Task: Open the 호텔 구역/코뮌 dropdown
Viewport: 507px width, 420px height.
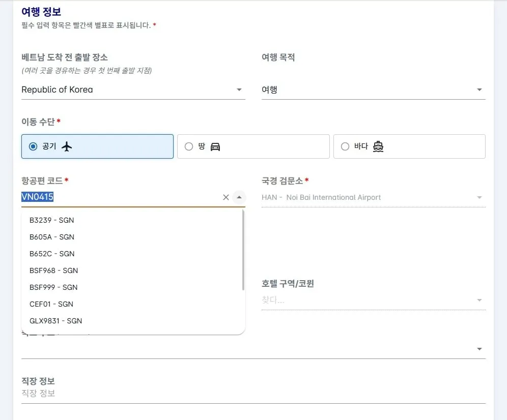Action: point(374,300)
